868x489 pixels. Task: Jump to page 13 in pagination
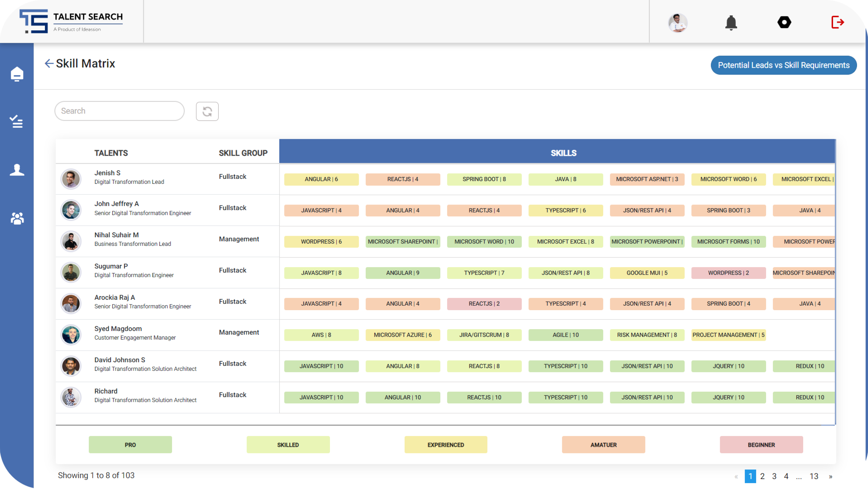814,476
